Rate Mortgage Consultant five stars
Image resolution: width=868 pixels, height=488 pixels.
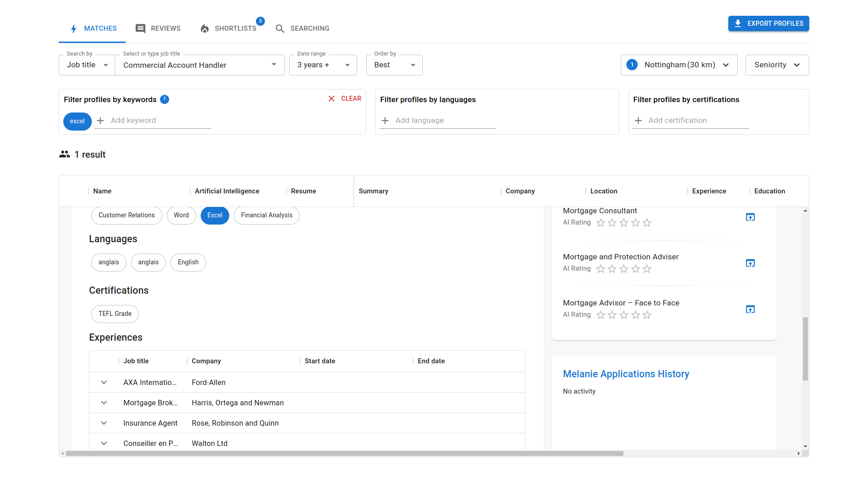click(647, 223)
